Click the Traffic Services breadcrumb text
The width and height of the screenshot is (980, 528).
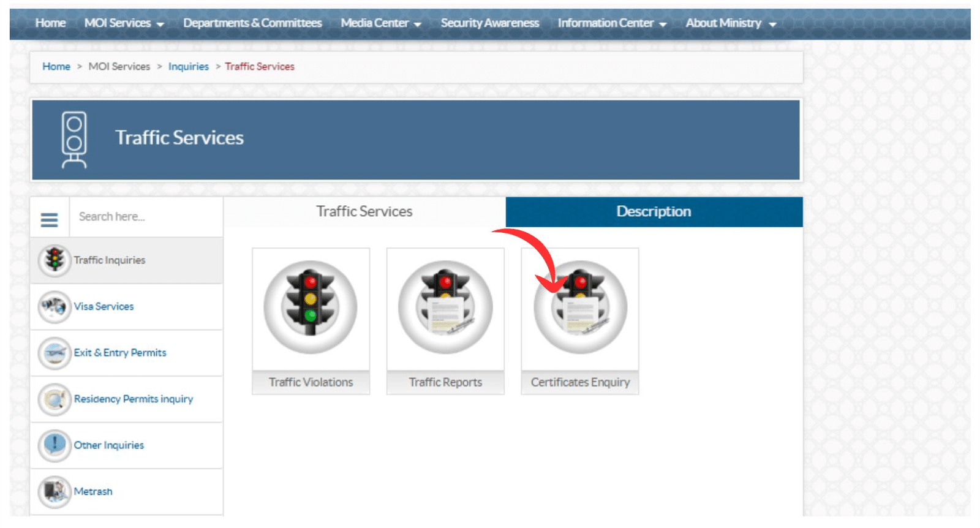point(260,66)
